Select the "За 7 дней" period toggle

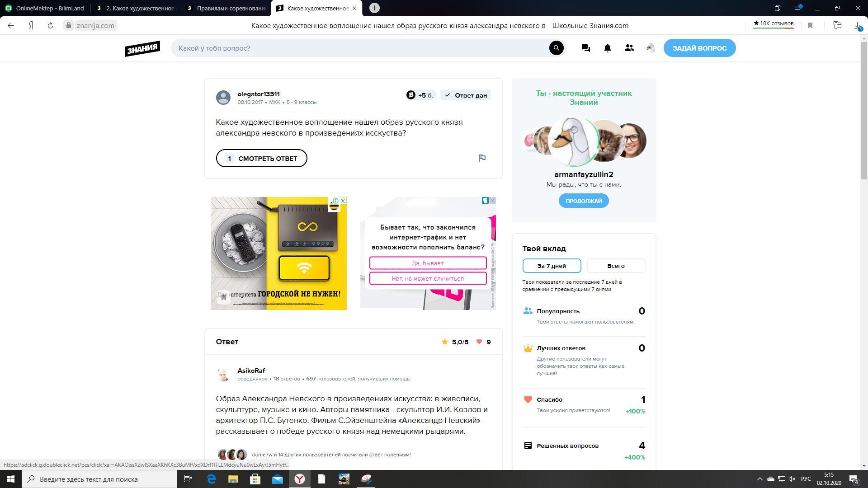(552, 266)
